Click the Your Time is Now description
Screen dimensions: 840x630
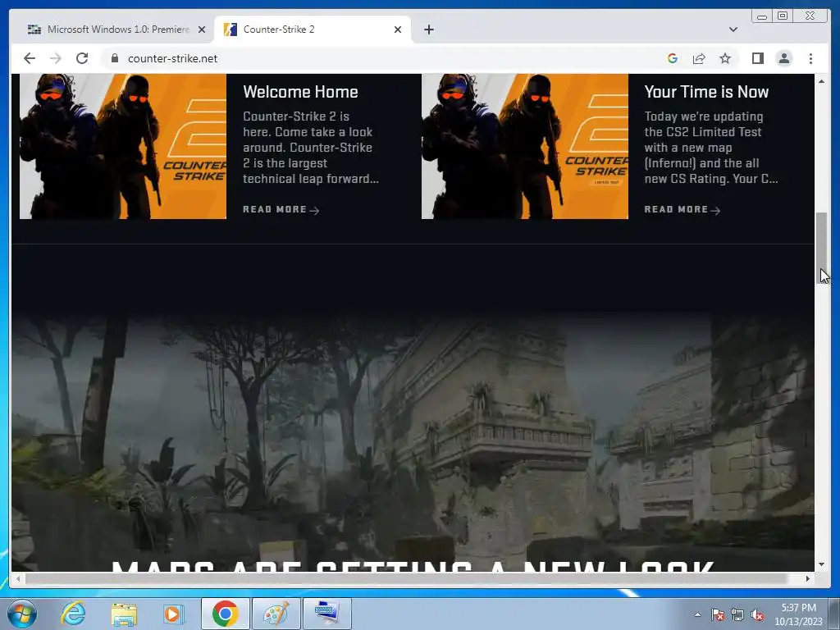(x=711, y=148)
